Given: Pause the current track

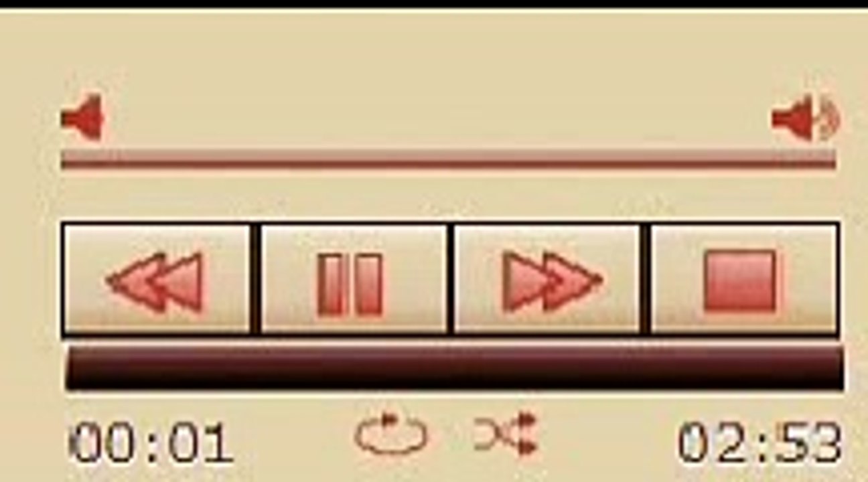Looking at the screenshot, I should click(353, 279).
